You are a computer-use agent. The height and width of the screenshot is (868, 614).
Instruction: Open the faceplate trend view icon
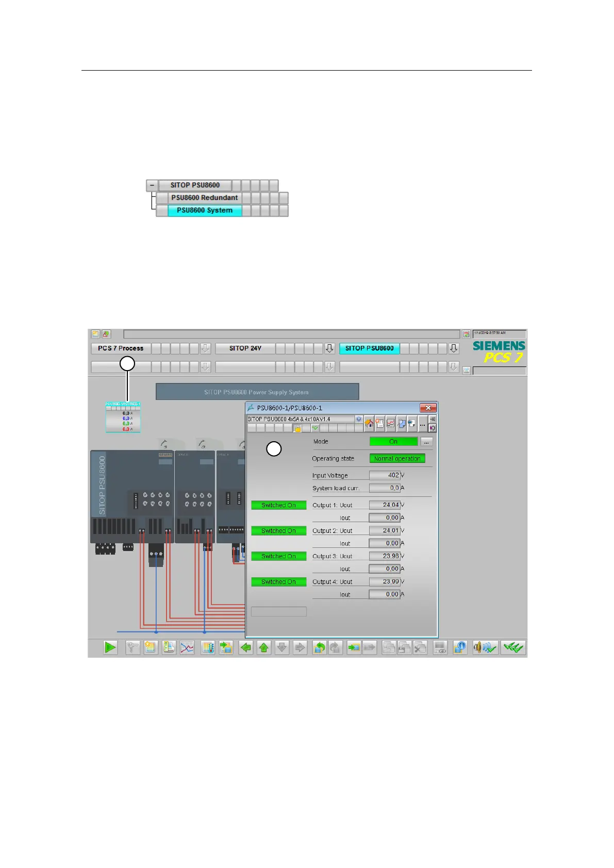point(391,423)
